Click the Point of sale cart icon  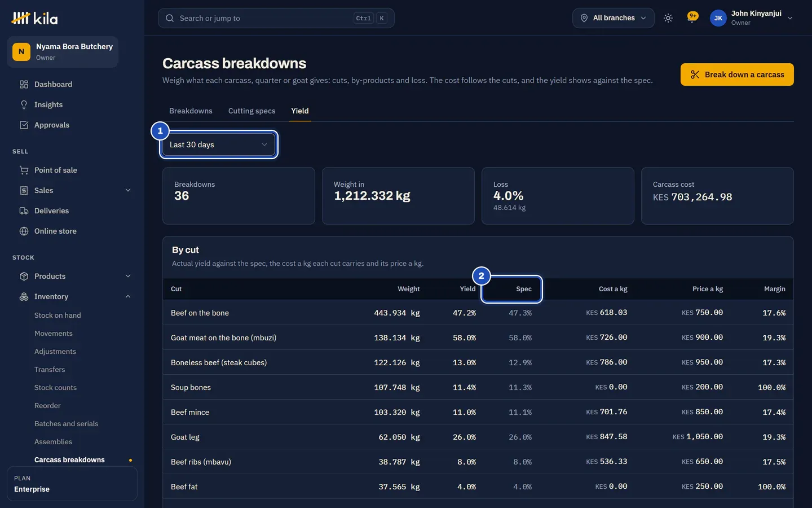click(x=24, y=170)
